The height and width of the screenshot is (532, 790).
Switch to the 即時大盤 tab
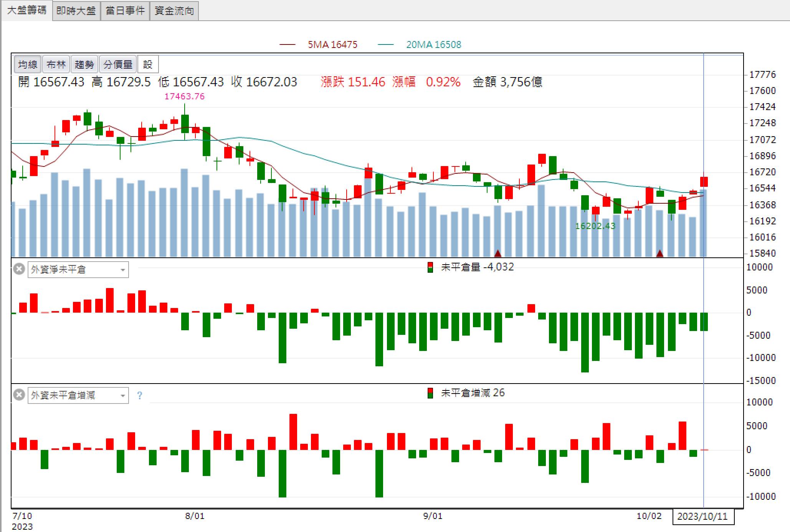(x=76, y=11)
